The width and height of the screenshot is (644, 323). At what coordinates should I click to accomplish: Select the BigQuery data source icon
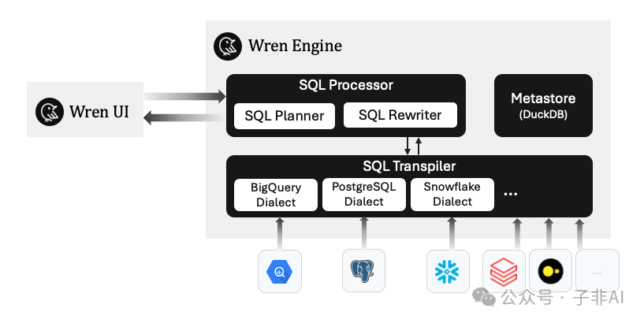pyautogui.click(x=279, y=271)
